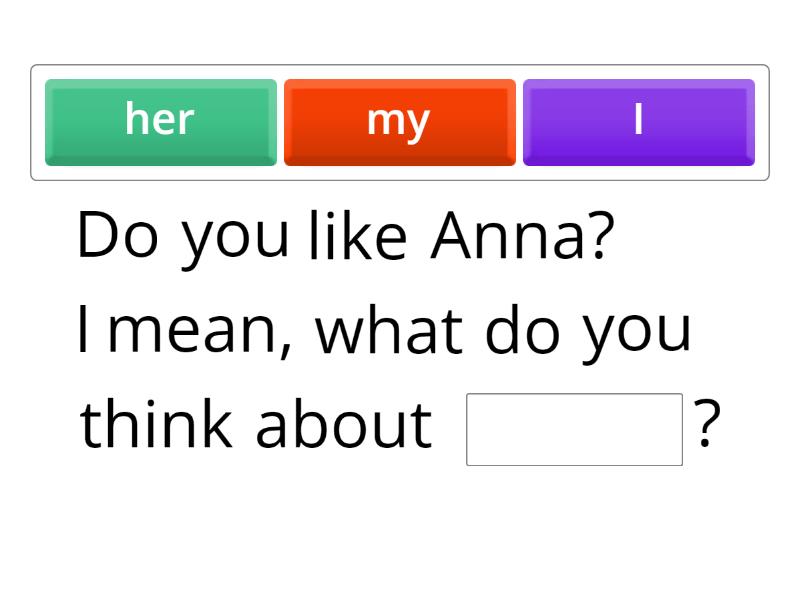Click the word "think" in the last line

[x=155, y=424]
